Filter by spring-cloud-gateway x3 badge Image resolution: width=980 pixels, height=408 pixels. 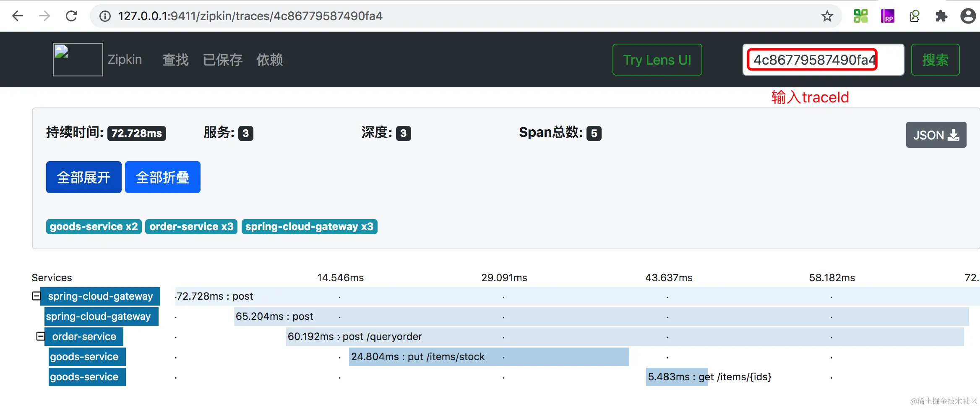pos(309,227)
